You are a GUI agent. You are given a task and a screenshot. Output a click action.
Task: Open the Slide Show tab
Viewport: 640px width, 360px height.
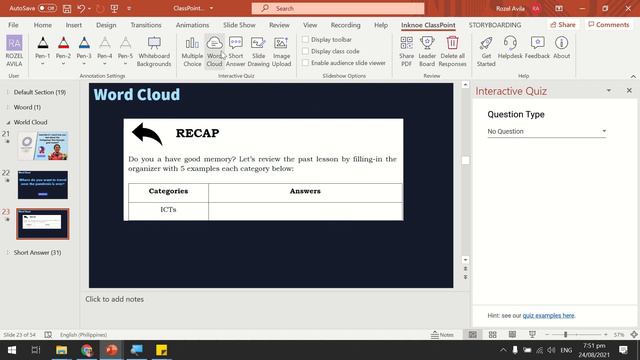pyautogui.click(x=239, y=25)
